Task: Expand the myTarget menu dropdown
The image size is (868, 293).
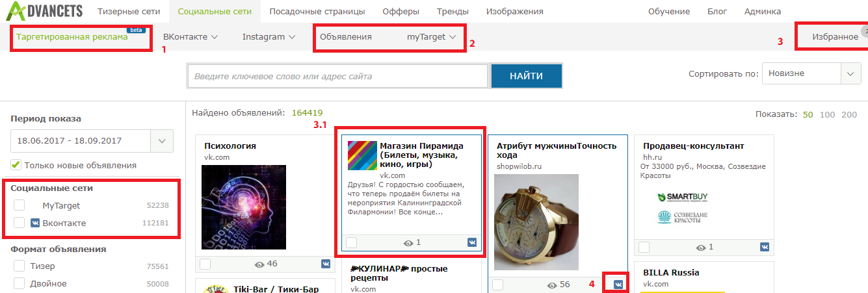Action: pyautogui.click(x=432, y=37)
